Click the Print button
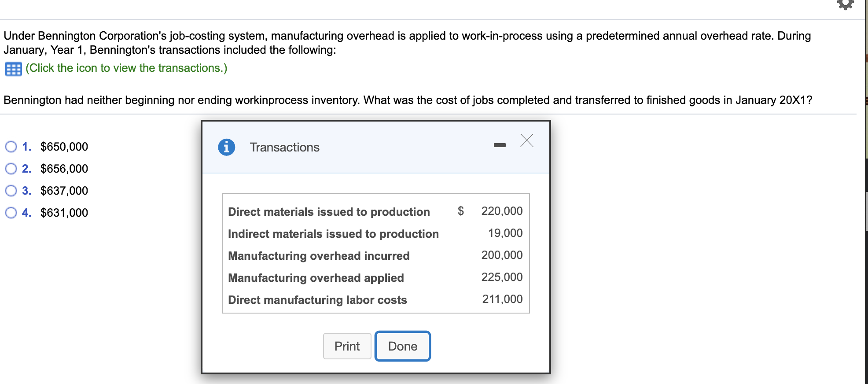This screenshot has height=384, width=868. 347,346
